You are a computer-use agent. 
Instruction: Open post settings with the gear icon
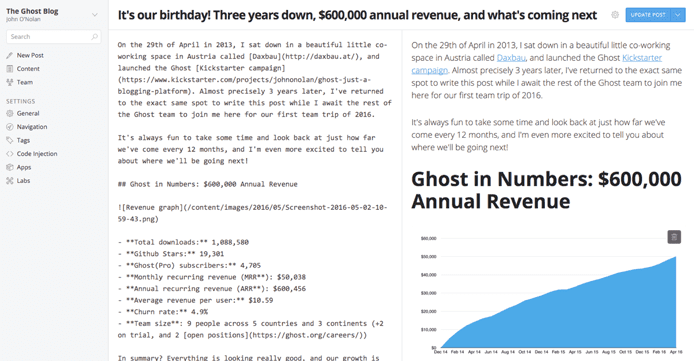pyautogui.click(x=615, y=15)
